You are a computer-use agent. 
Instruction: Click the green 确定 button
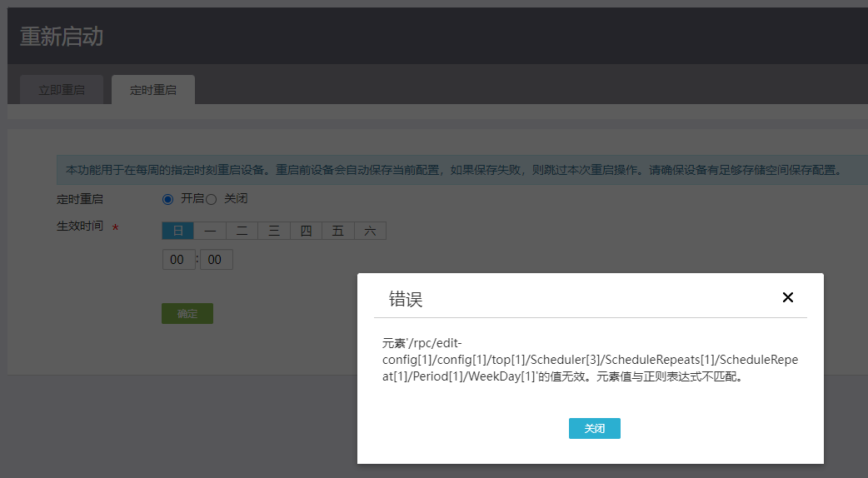(x=187, y=314)
